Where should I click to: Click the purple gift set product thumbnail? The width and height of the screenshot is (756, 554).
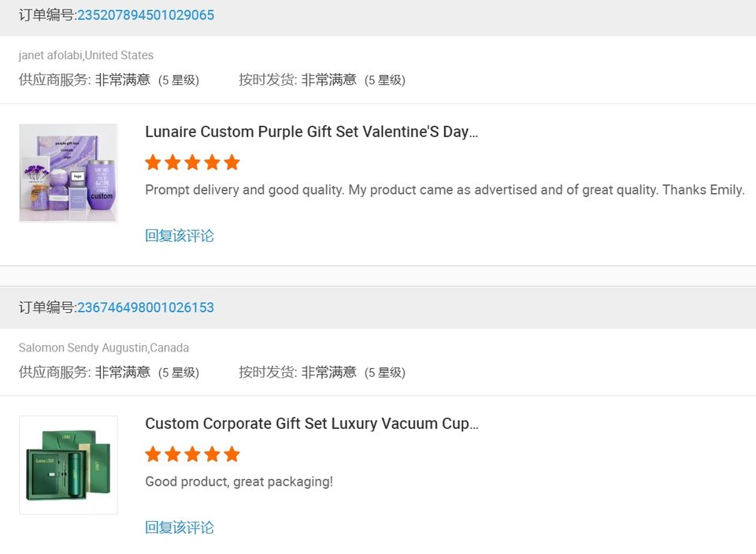tap(69, 173)
